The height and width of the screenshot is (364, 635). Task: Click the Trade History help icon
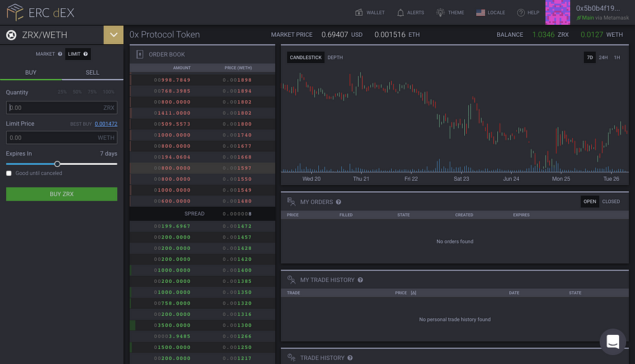[350, 358]
